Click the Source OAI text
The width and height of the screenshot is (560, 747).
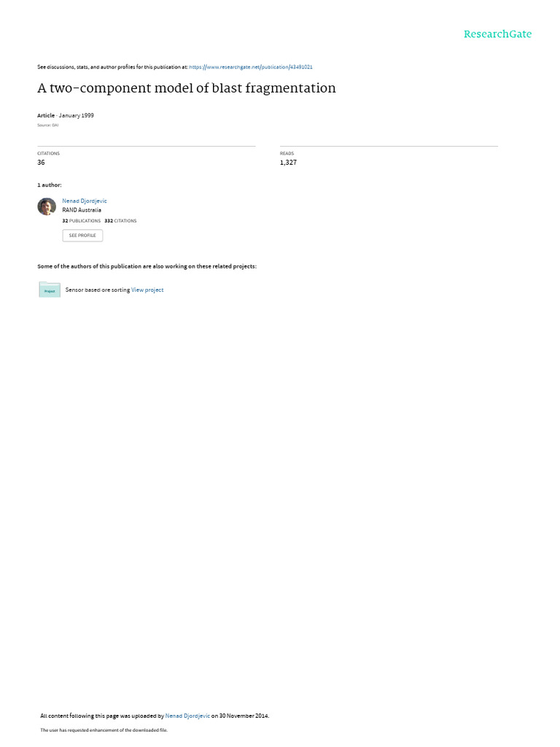pyautogui.click(x=47, y=125)
